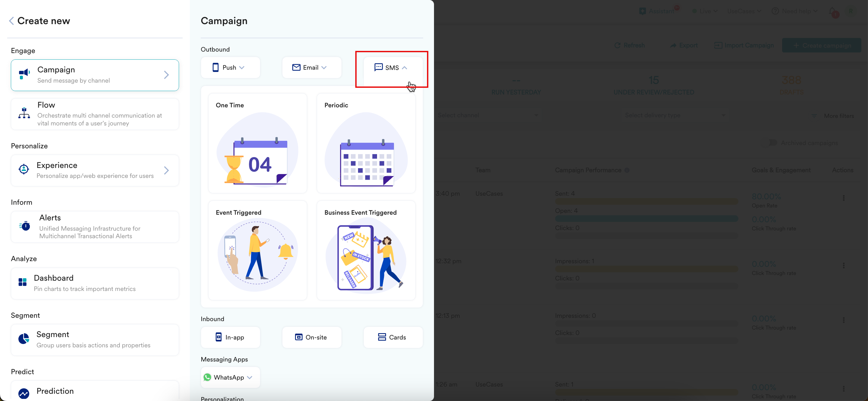Click the Prediction trend icon
868x401 pixels.
point(24,393)
